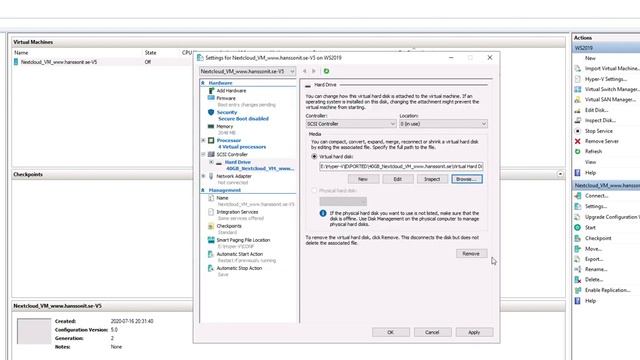The image size is (640, 360).
Task: Expand the Processor tree node
Action: point(203,140)
